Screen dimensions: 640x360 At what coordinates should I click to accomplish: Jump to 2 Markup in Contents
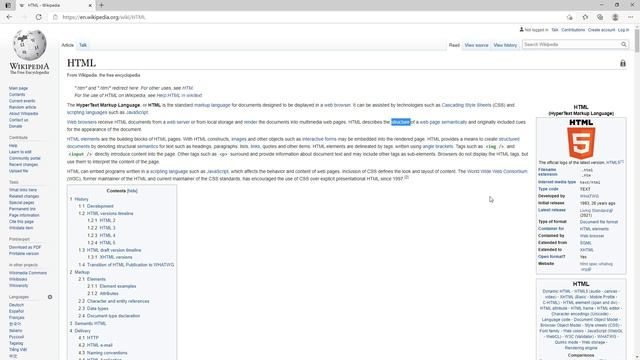click(82, 272)
